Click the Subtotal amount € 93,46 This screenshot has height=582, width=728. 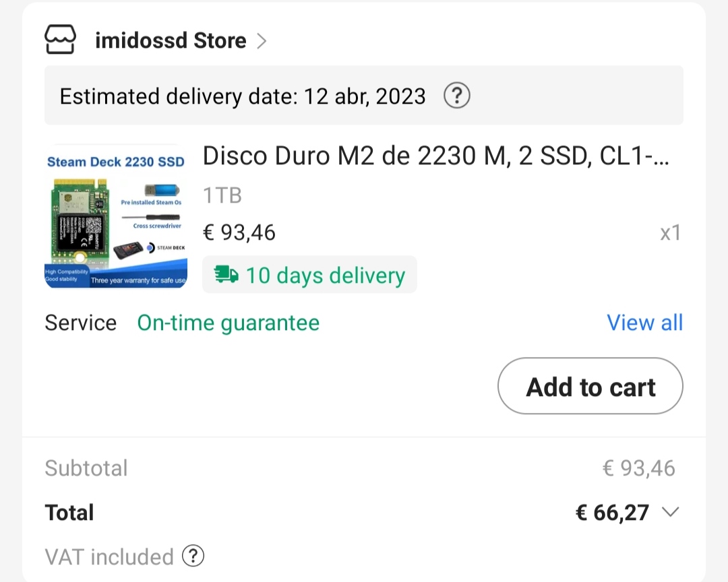638,468
